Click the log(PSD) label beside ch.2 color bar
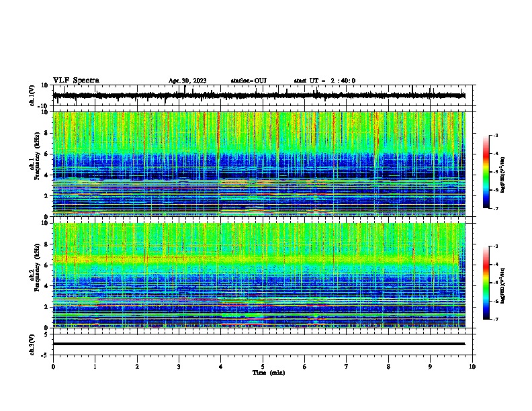 (503, 285)
